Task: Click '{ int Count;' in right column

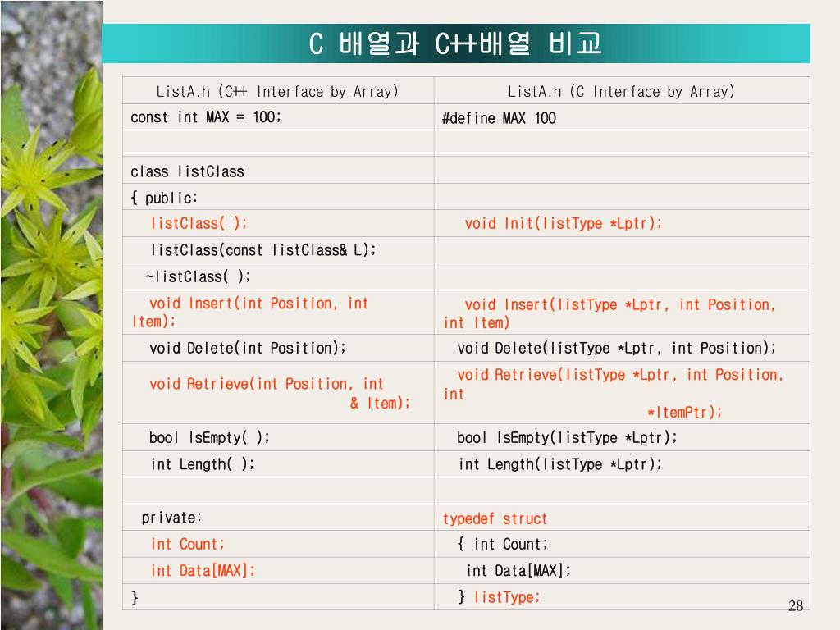Action: click(x=503, y=545)
